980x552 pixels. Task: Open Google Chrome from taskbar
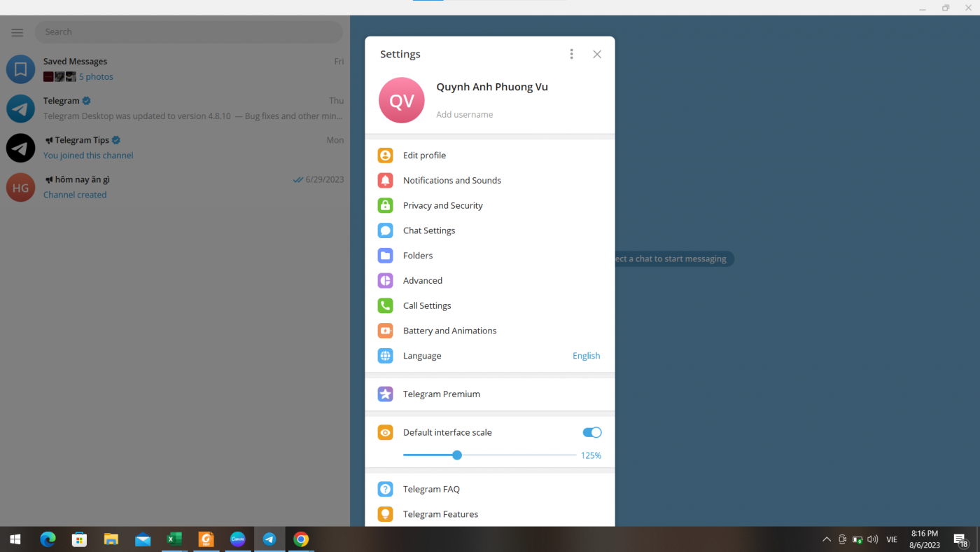pyautogui.click(x=301, y=539)
